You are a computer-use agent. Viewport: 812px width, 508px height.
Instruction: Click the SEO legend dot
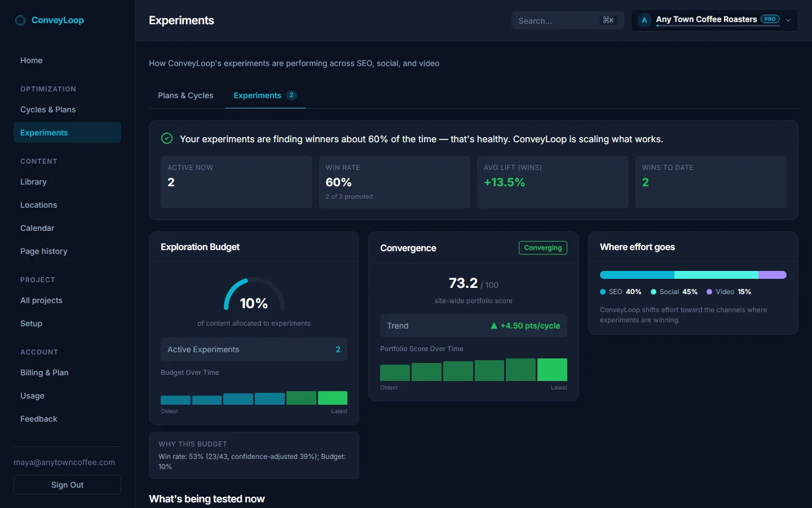tap(603, 292)
